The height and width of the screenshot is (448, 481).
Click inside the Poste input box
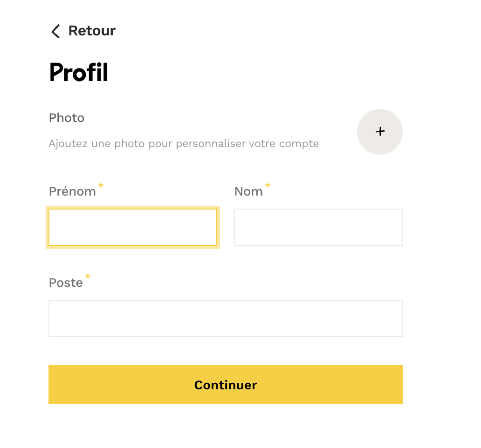tap(226, 319)
